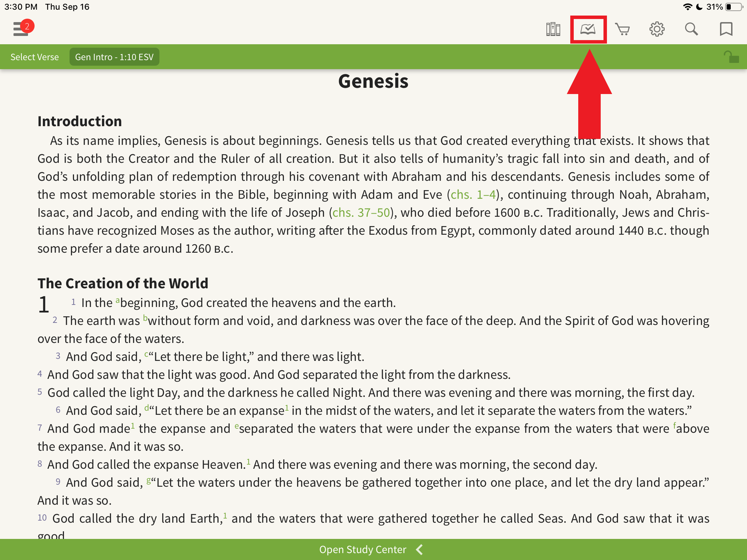Tap the Select Verse button
747x560 pixels.
(x=35, y=57)
